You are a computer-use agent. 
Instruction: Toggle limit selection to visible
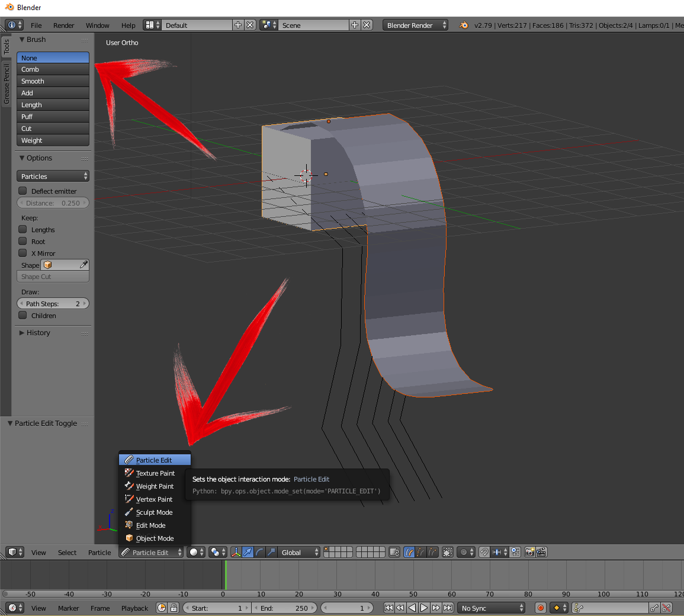[448, 552]
